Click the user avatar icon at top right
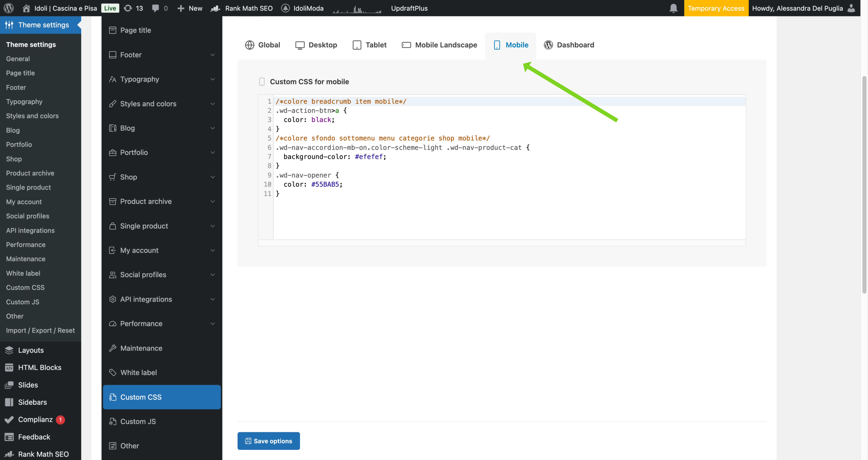This screenshot has width=868, height=460. 851,8
